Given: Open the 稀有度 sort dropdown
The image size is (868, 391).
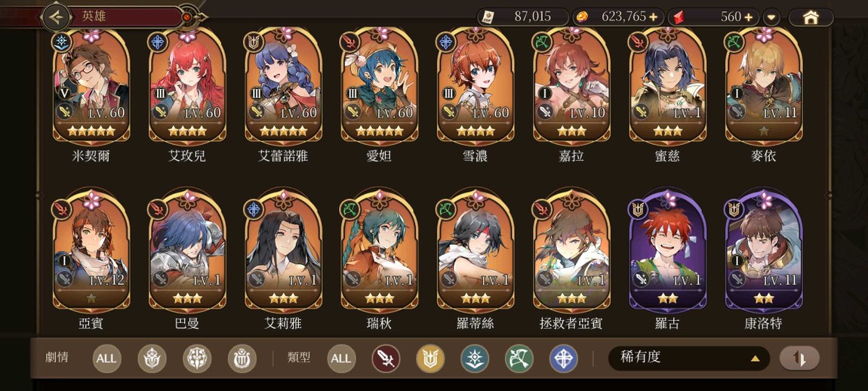Looking at the screenshot, I should [688, 359].
